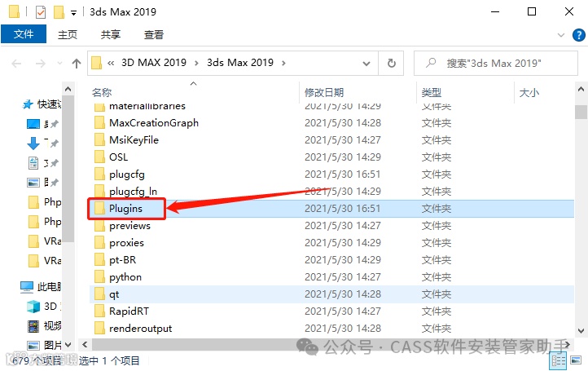588x371 pixels.
Task: Select the Plugins folder
Action: click(x=331, y=209)
